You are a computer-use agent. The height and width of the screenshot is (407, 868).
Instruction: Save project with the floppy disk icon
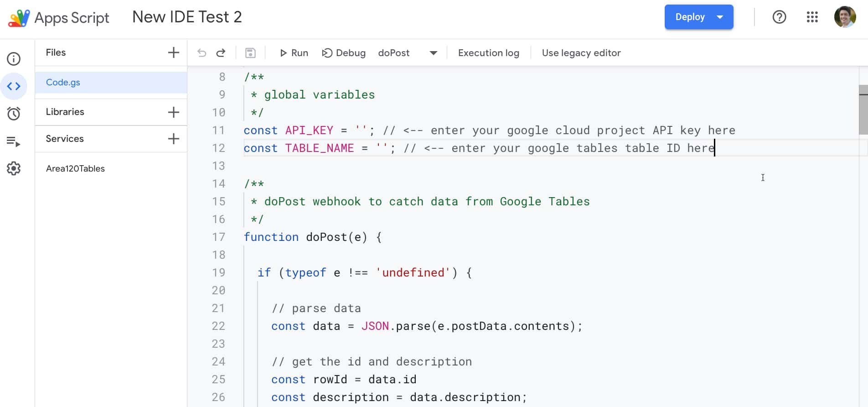[250, 53]
